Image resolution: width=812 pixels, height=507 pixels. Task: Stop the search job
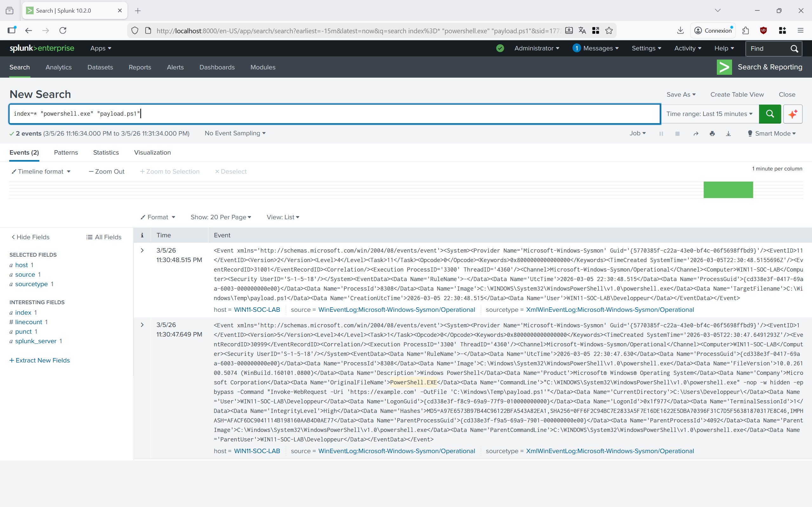tap(677, 133)
